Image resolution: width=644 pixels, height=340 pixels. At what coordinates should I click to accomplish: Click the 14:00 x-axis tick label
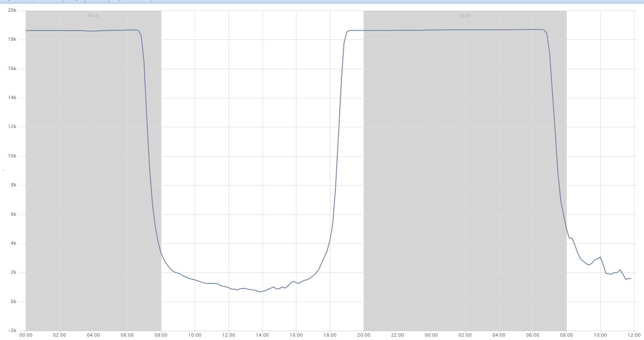point(262,335)
